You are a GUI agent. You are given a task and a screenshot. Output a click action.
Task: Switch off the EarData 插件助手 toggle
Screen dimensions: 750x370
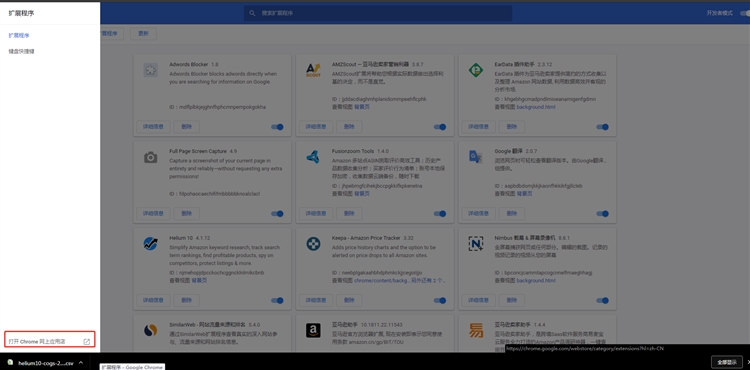pyautogui.click(x=603, y=127)
